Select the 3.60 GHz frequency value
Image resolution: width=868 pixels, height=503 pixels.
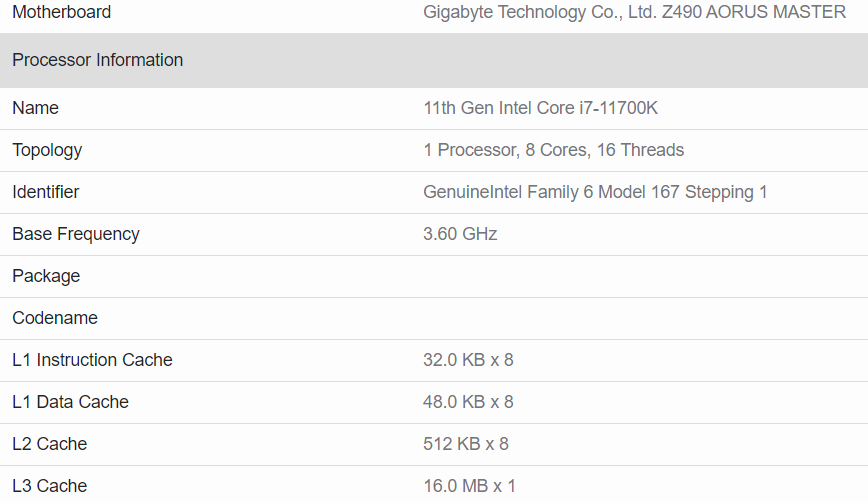pyautogui.click(x=460, y=234)
